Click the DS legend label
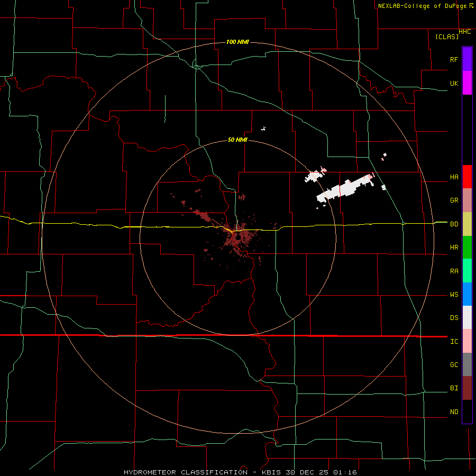Image resolution: width=476 pixels, height=476 pixels. pos(454,318)
